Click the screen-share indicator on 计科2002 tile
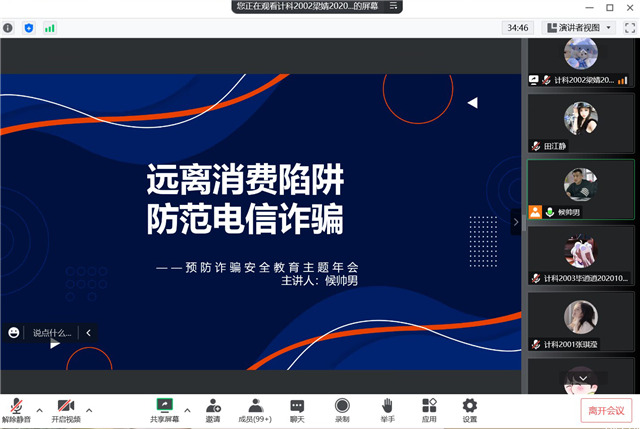Viewport: 640px width, 429px height. [533, 80]
